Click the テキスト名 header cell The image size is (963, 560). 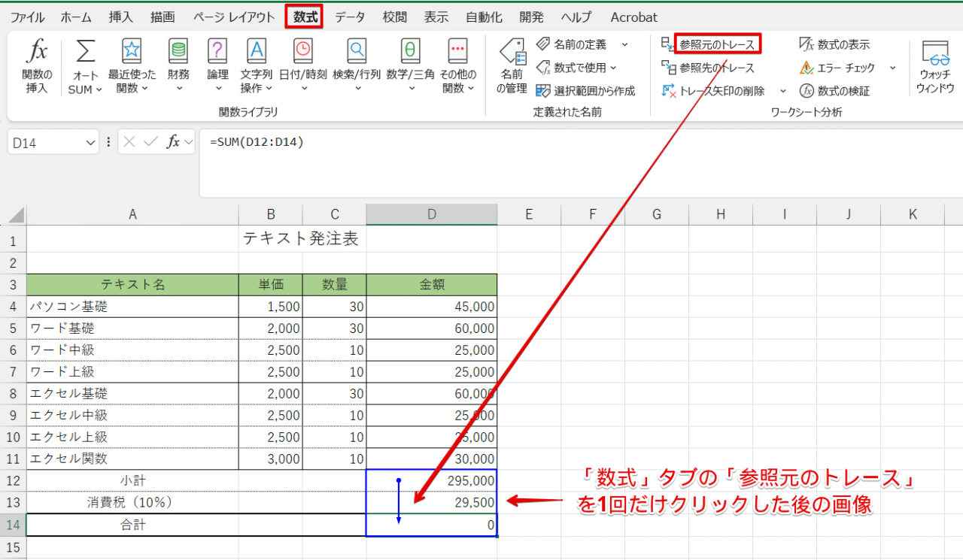132,285
